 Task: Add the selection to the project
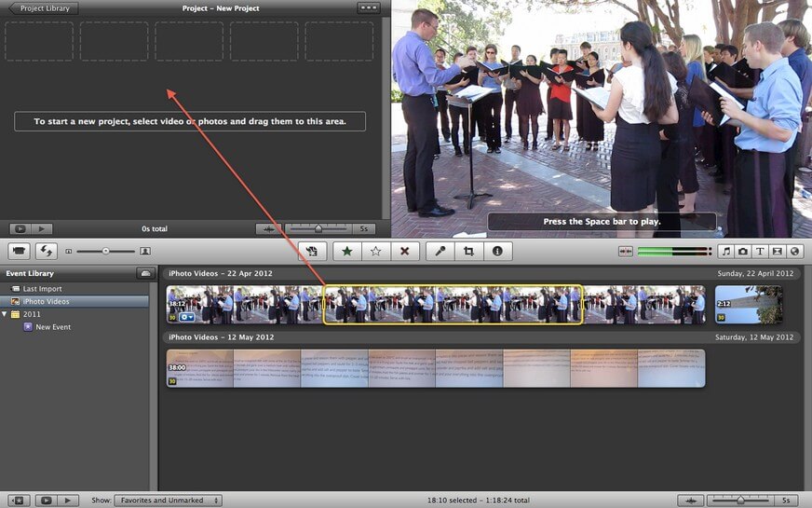pyautogui.click(x=312, y=252)
